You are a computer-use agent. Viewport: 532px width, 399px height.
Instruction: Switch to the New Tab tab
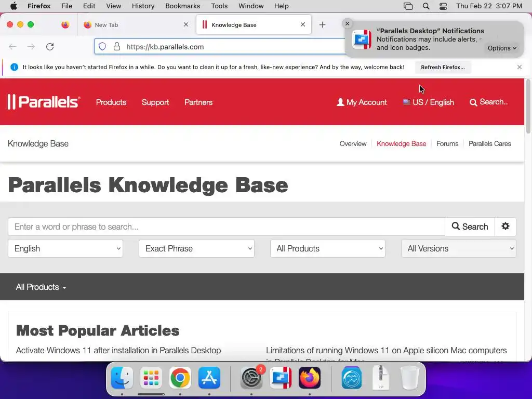tap(137, 25)
